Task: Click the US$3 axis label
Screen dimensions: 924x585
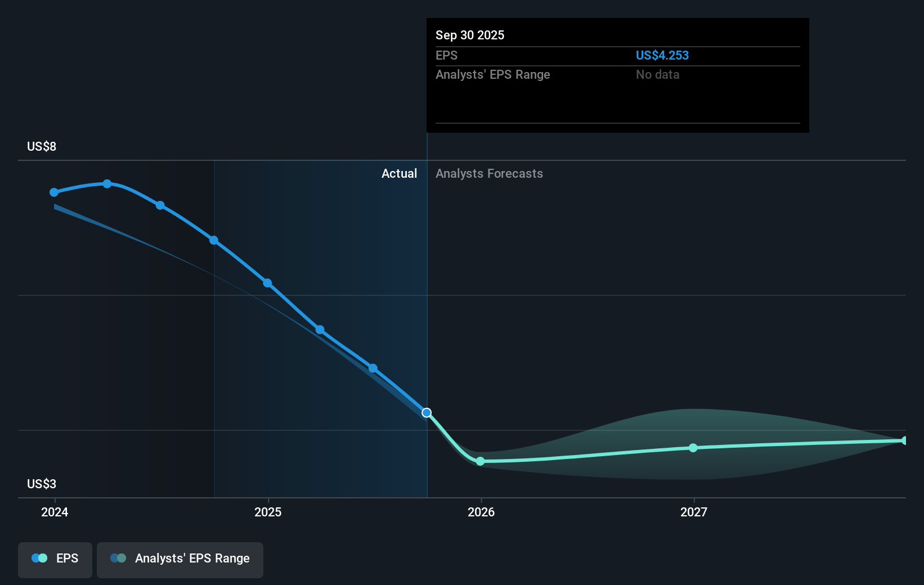Action: 42,484
